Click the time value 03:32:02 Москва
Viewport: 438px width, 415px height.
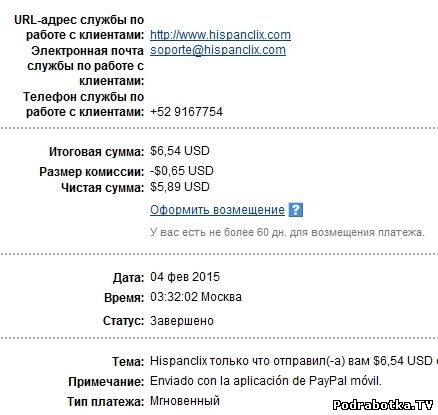(x=196, y=297)
